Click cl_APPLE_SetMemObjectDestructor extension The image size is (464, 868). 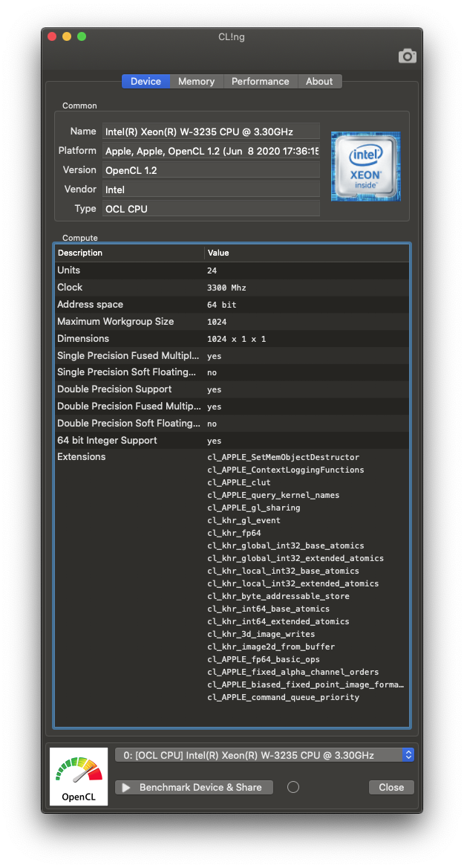(283, 457)
